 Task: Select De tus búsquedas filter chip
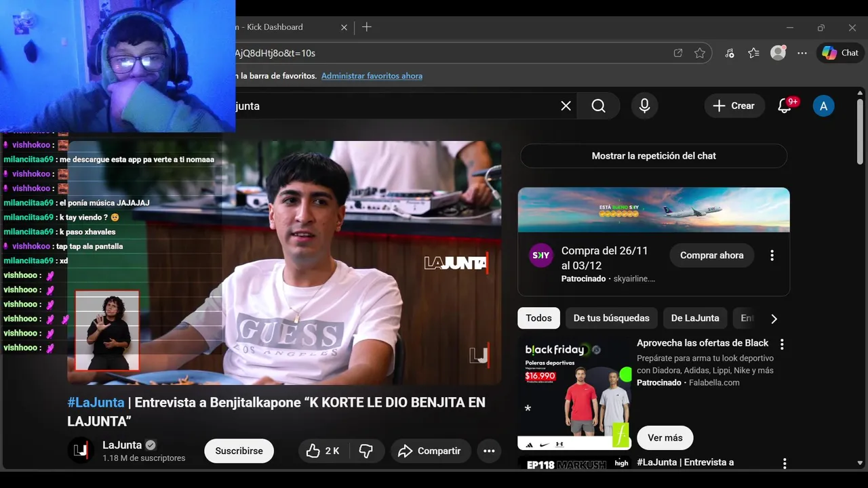point(611,318)
